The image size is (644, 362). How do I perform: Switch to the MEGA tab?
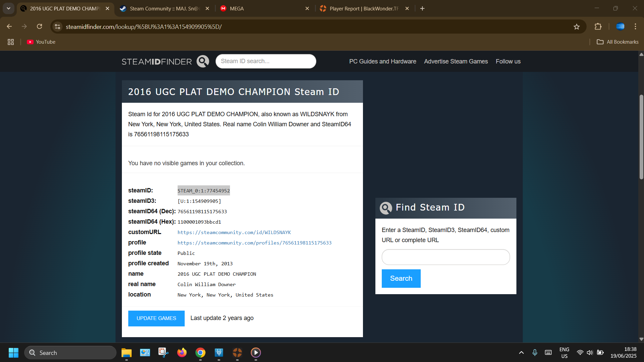point(265,8)
